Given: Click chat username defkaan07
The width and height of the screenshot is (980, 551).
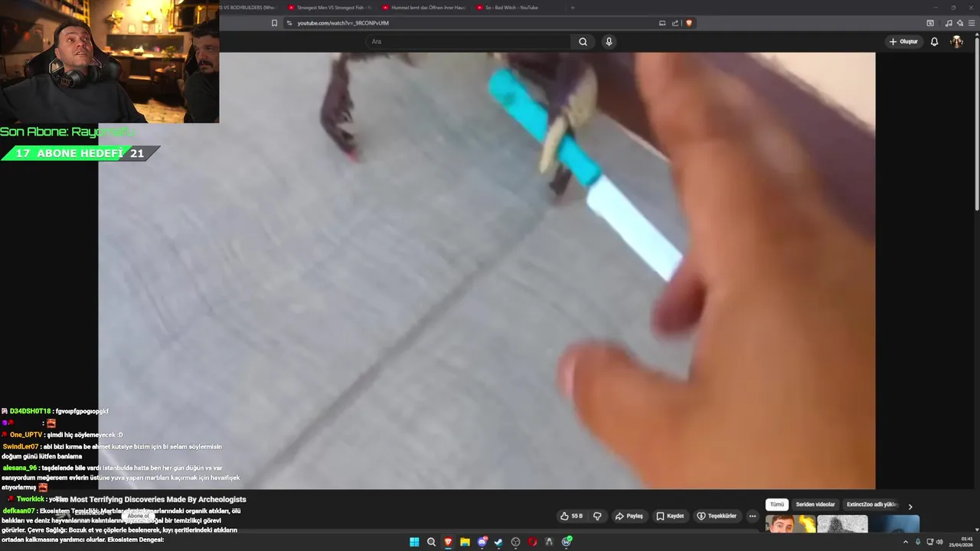Looking at the screenshot, I should (19, 510).
